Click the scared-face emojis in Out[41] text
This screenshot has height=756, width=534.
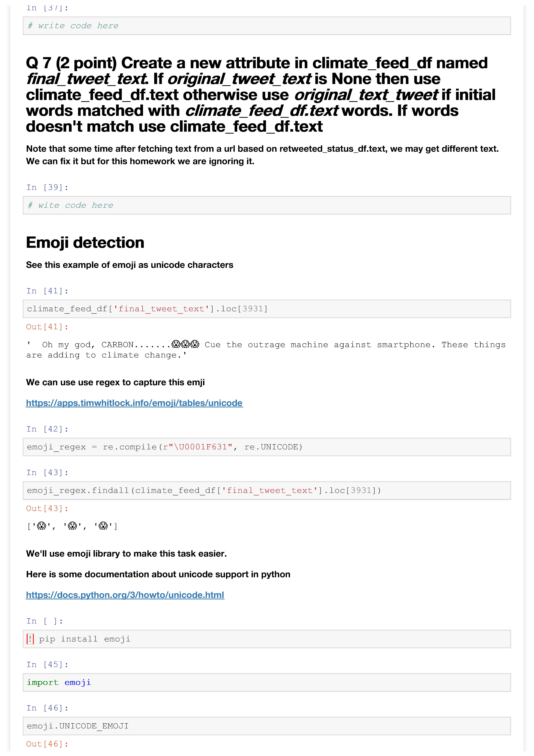click(x=185, y=344)
